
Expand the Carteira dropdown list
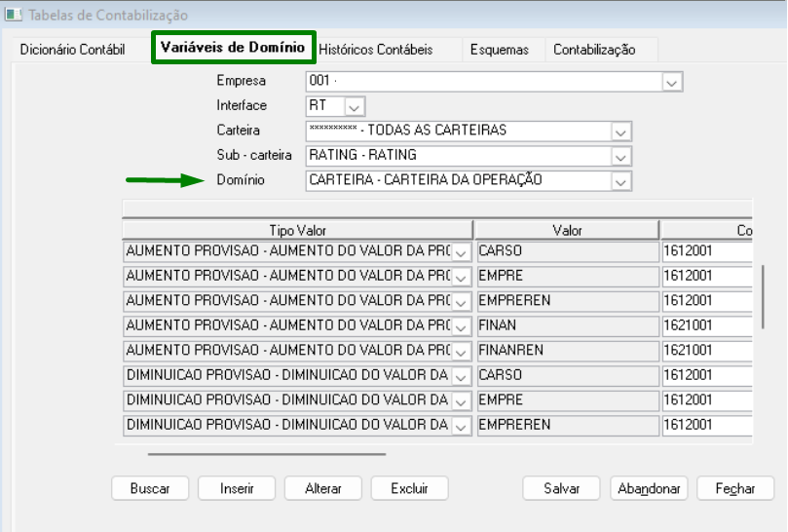620,131
